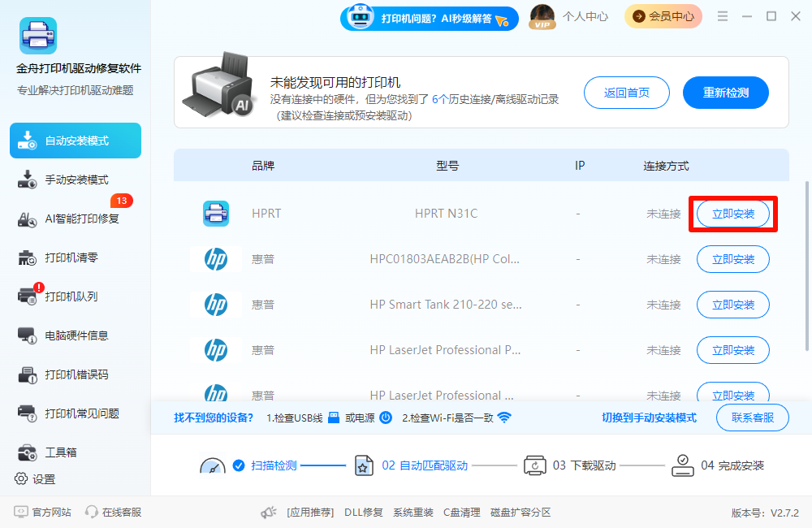
Task: Click the Wi-Fi icon
Action: [504, 418]
